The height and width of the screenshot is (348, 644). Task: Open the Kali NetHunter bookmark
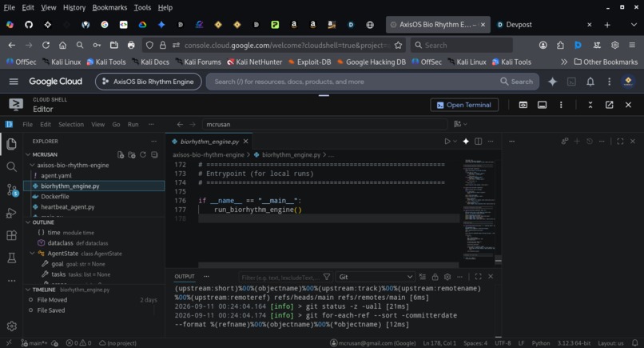(x=254, y=62)
